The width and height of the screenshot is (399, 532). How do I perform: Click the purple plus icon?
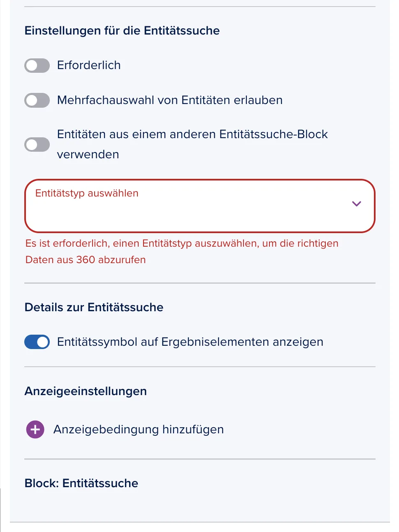click(35, 430)
